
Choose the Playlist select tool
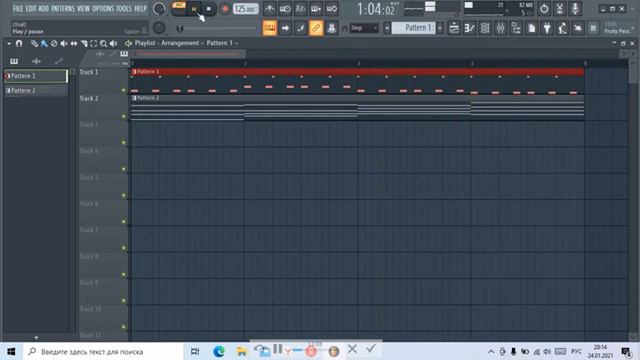click(x=93, y=43)
